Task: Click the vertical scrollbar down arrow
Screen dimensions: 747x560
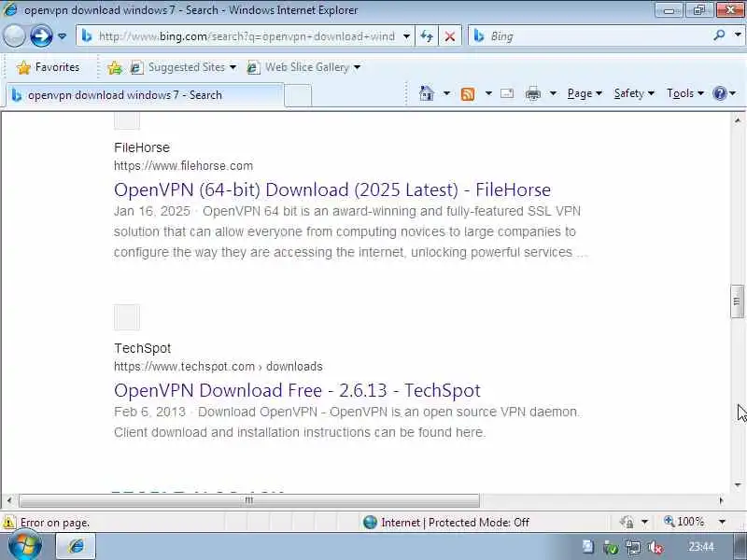Action: pos(737,485)
